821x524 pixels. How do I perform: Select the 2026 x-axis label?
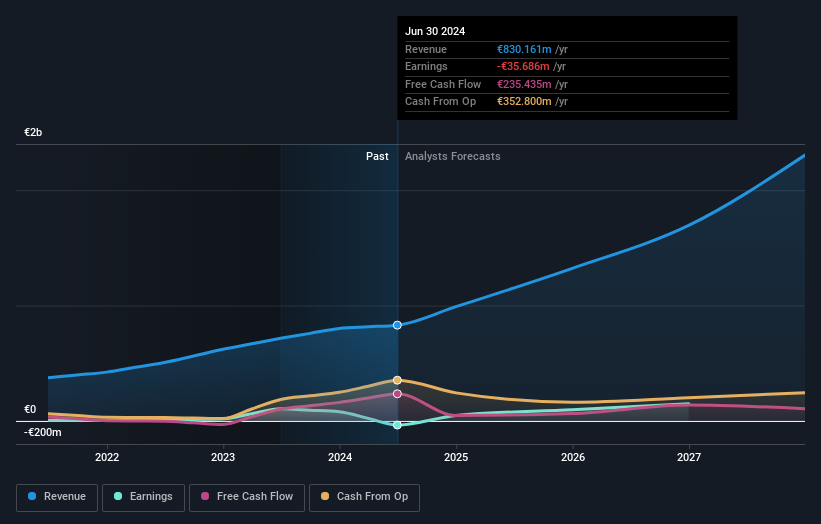[x=573, y=457]
